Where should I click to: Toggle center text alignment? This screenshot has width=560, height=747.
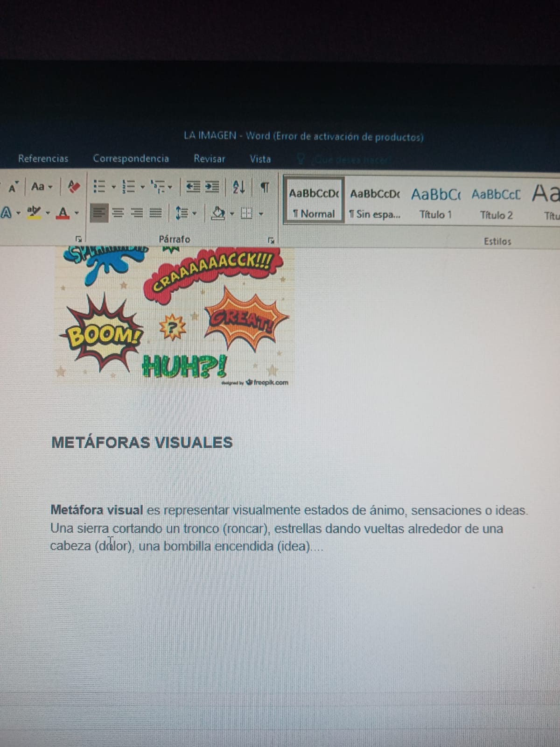click(119, 214)
